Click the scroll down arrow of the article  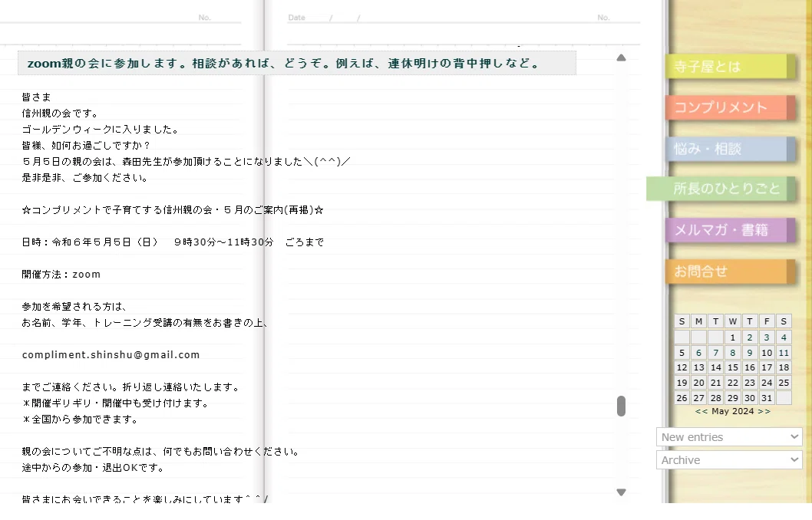622,492
